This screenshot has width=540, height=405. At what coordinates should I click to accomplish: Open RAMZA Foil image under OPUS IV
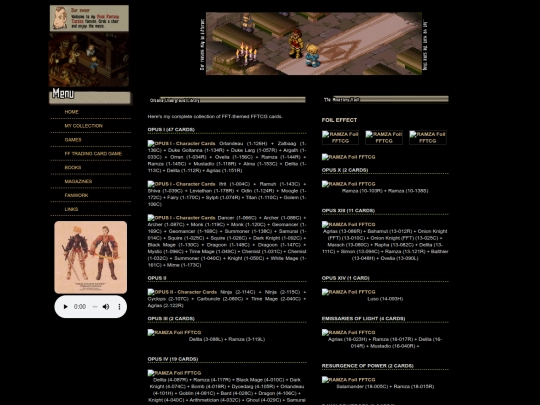174,373
